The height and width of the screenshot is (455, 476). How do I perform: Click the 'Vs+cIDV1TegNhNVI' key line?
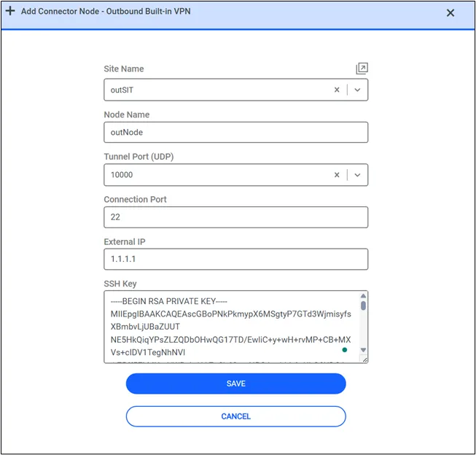pos(148,352)
